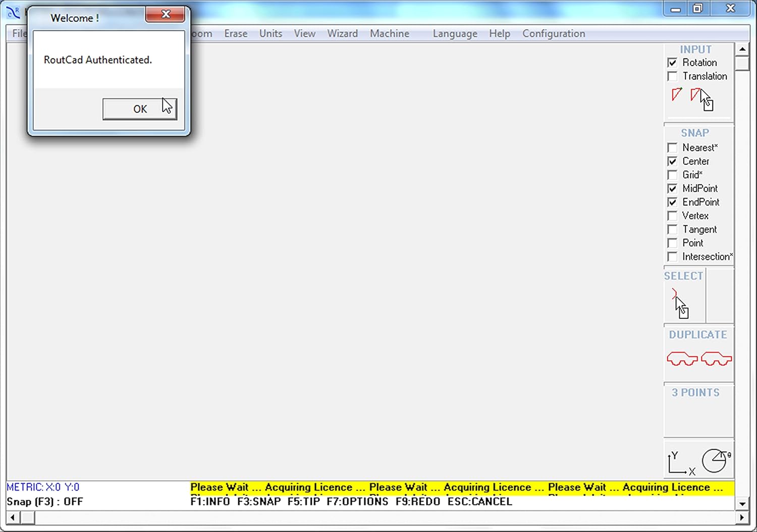Viewport: 757px width, 532px height.
Task: Click the left red car-shaped DUPLICATE icon
Action: [x=682, y=359]
